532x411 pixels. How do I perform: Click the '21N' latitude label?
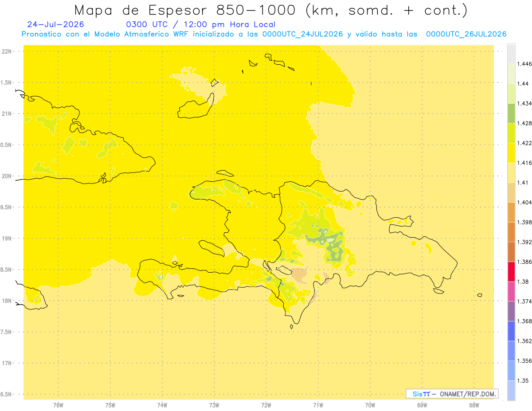8,114
